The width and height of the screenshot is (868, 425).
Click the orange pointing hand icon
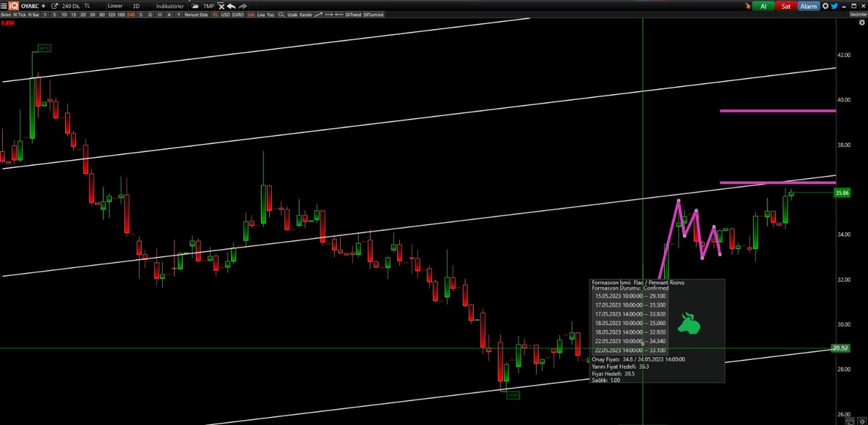pos(748,6)
